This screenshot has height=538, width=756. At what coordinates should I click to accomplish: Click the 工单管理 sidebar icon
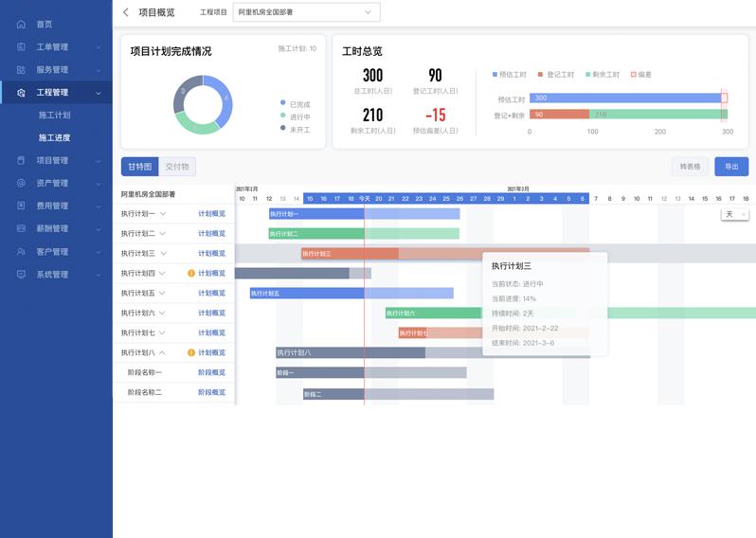[x=21, y=46]
